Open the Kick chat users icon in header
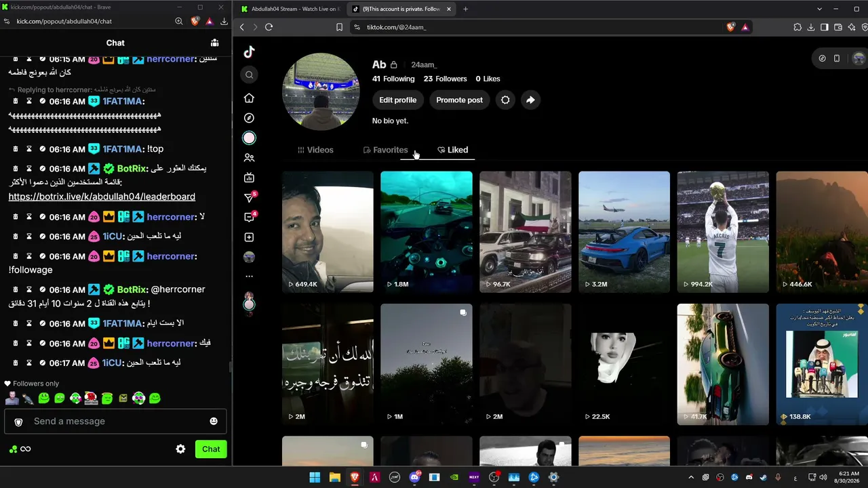 pyautogui.click(x=214, y=43)
